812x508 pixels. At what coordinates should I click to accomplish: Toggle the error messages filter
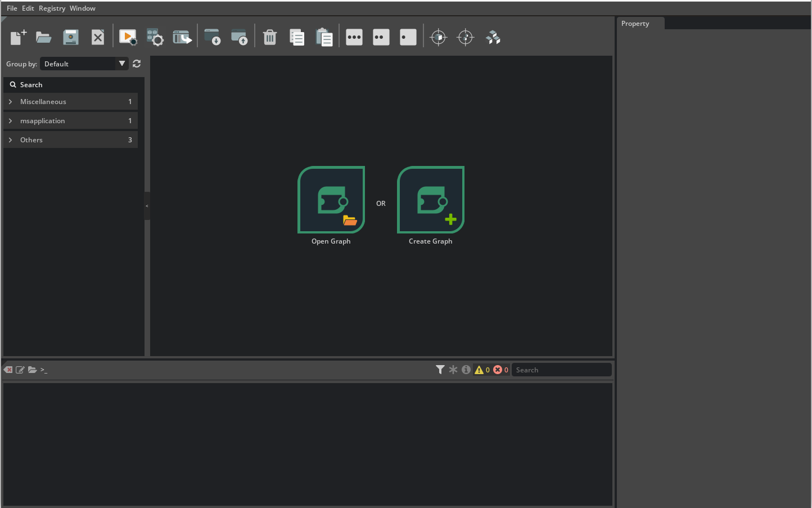point(500,370)
